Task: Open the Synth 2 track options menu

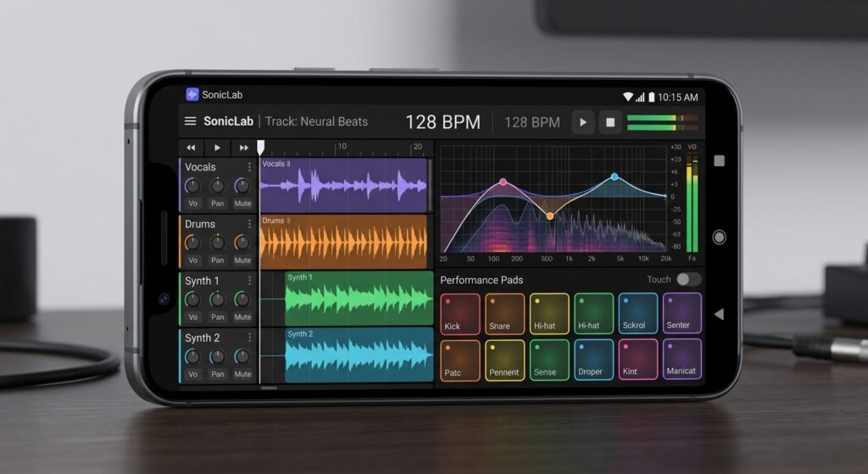Action: coord(250,337)
